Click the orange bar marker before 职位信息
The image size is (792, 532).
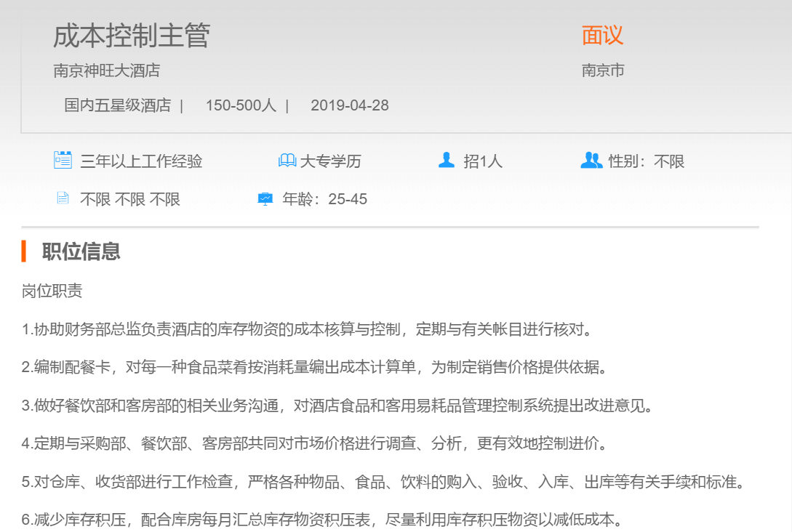coord(24,251)
